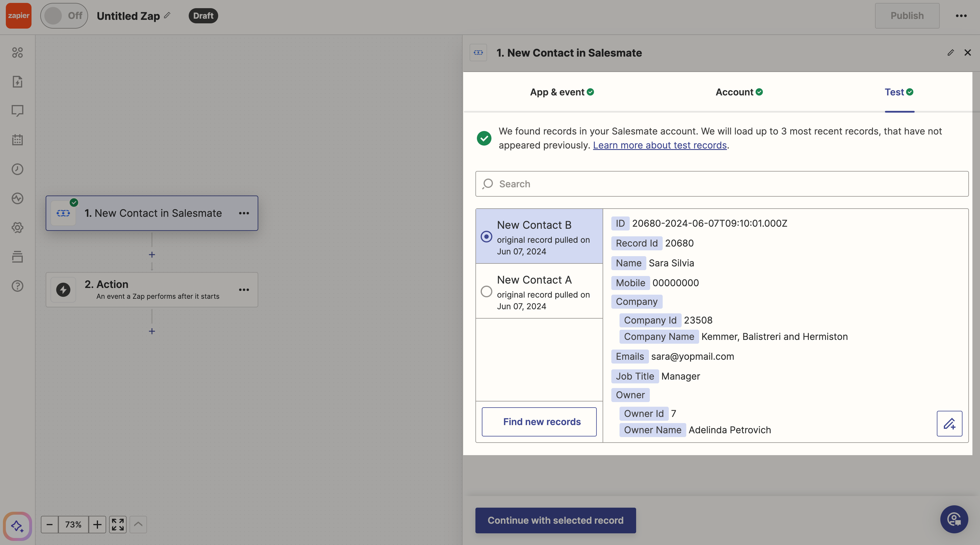Click the Salesmate icon on step 1 card
Screen dimensions: 980x545
click(x=63, y=213)
